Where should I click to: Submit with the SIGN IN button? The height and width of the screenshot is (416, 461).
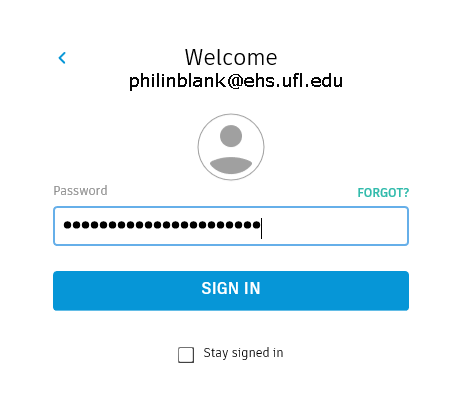[x=231, y=291]
